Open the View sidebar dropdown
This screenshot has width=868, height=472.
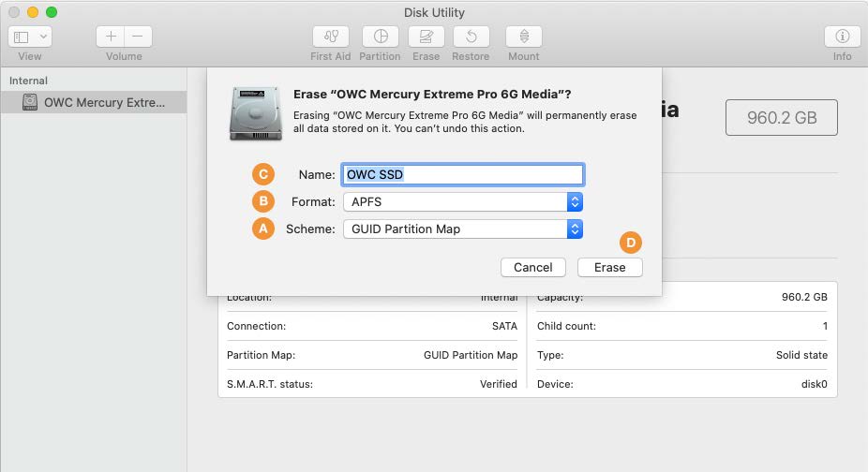(30, 37)
